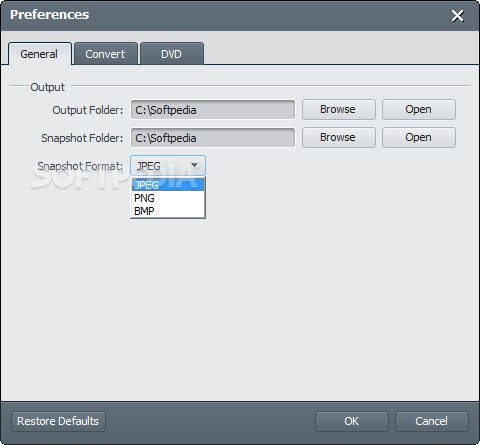
Task: Choose PNG snapshot format
Action: click(168, 198)
